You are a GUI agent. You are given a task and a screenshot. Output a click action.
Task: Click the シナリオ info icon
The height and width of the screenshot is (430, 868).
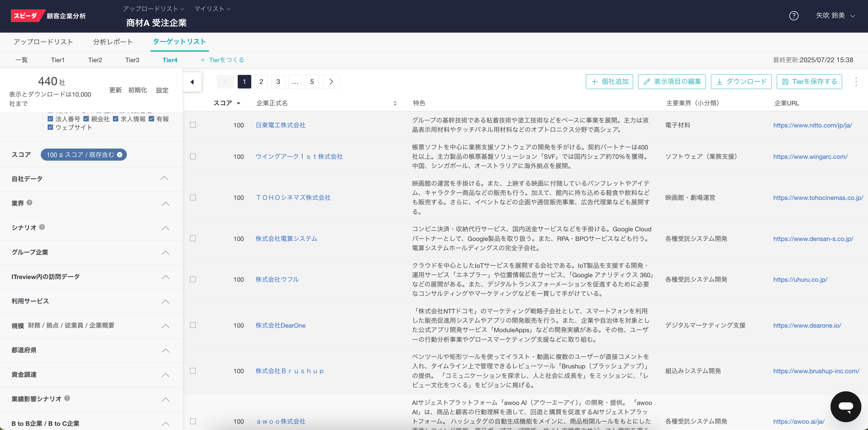42,227
